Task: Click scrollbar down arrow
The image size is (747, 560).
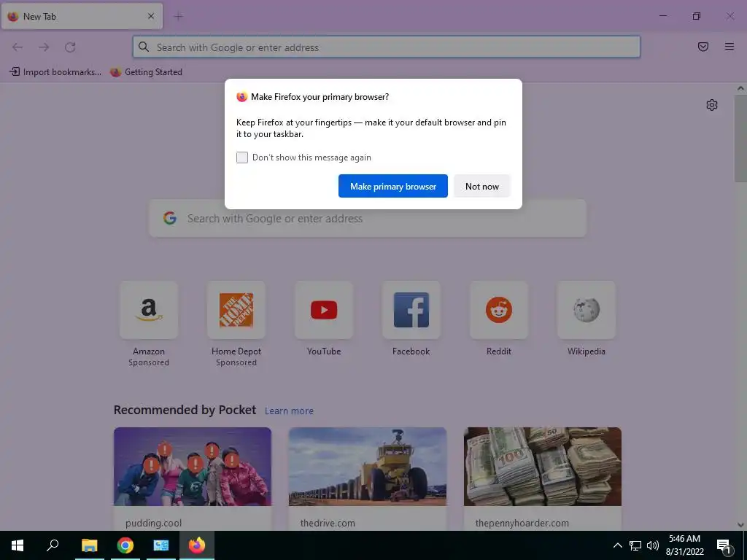Action: (x=740, y=525)
